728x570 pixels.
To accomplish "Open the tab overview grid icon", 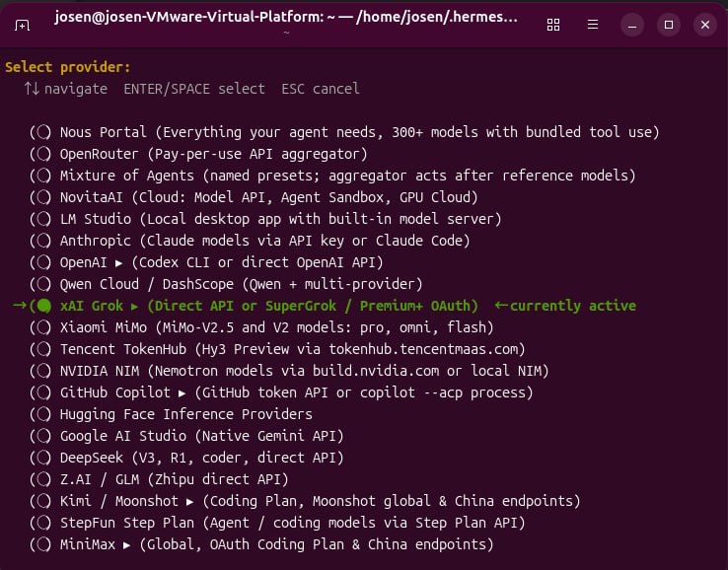I will [553, 25].
